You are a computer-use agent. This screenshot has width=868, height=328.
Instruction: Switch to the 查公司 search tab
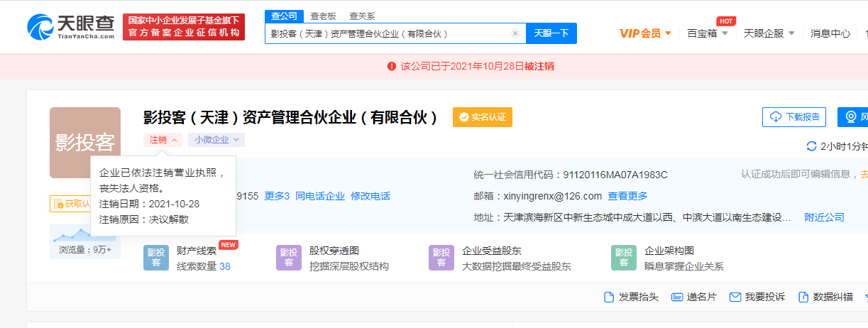click(285, 16)
